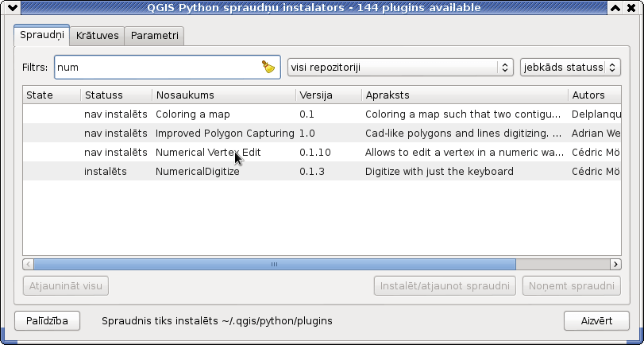Click the scrollbar left arrow
Screen dimensions: 644x345
click(x=29, y=264)
